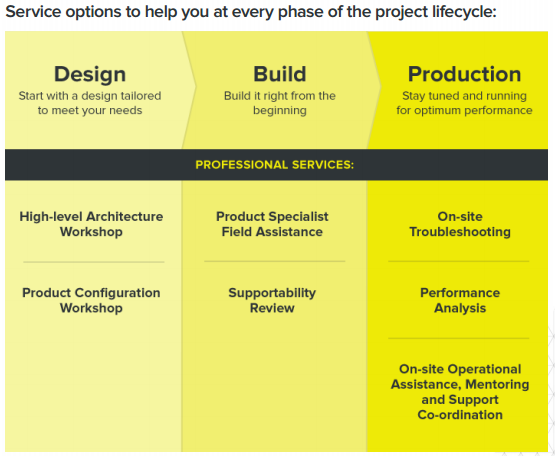
Task: Click High-level Architecture Workshop
Action: click(x=91, y=224)
